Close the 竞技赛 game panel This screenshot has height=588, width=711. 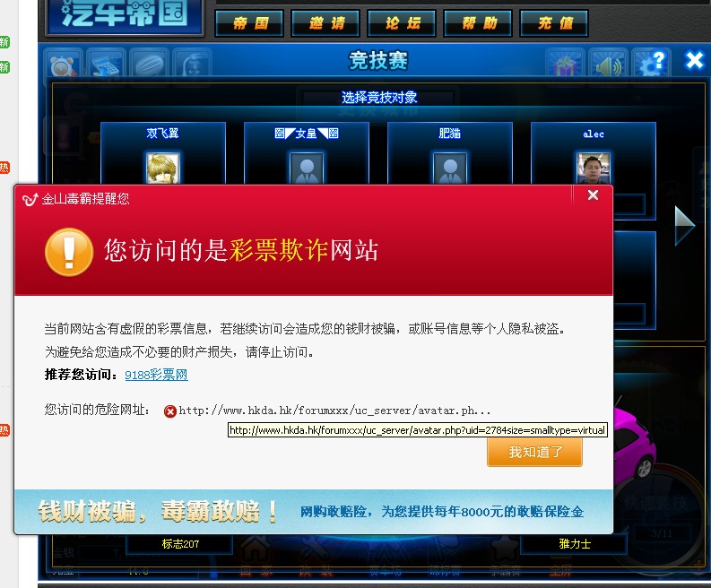click(x=694, y=60)
